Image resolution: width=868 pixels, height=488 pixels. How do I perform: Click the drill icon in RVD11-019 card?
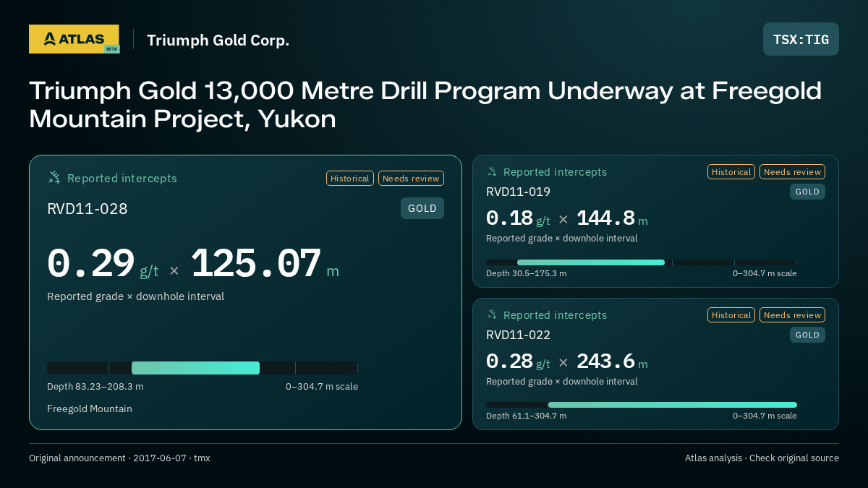pyautogui.click(x=492, y=172)
